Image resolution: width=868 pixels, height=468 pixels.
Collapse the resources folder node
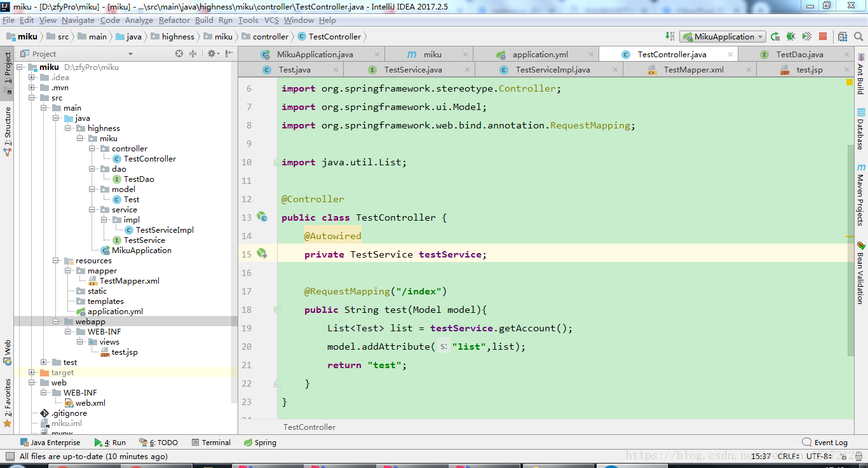pyautogui.click(x=57, y=260)
